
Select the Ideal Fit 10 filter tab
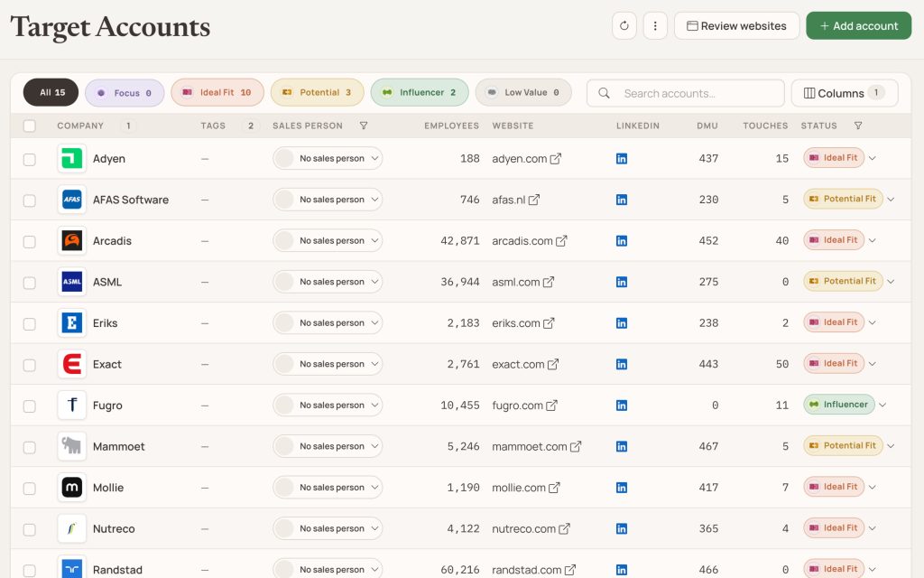(x=217, y=93)
